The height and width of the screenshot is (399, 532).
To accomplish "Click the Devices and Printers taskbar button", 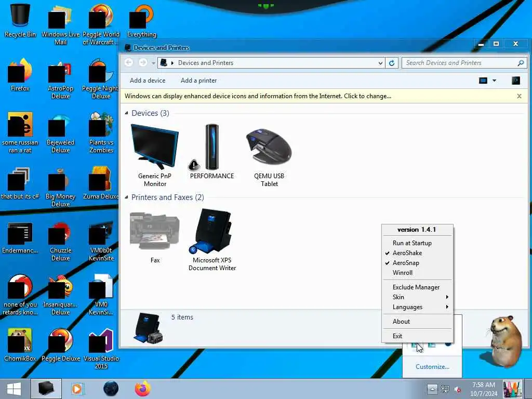I will click(x=46, y=389).
